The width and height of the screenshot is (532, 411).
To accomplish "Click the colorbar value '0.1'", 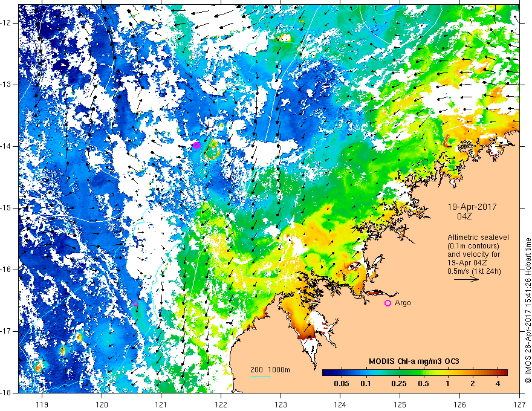I will [x=365, y=384].
